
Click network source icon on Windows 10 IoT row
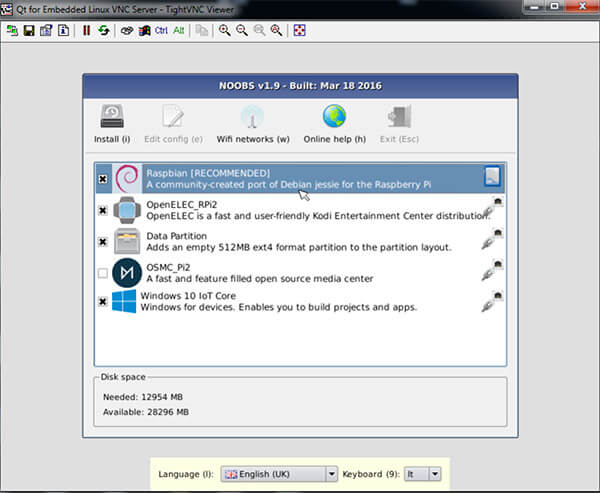[x=492, y=302]
